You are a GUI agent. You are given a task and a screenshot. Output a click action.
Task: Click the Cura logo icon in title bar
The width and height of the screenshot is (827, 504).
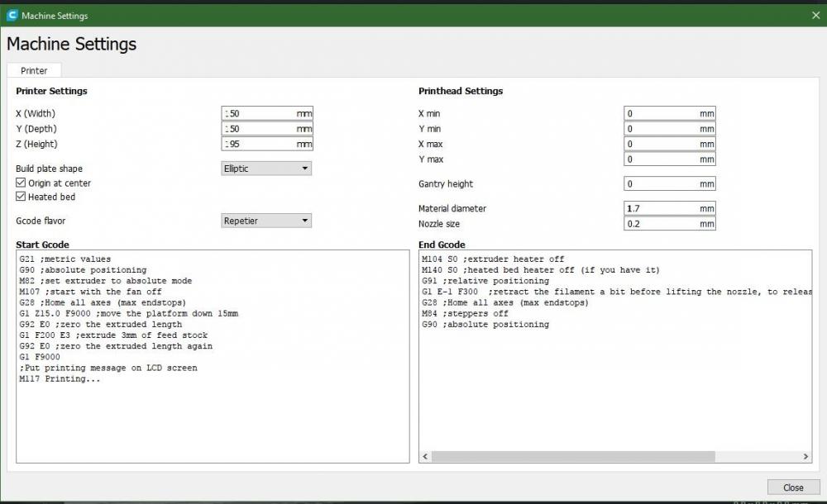pos(12,16)
